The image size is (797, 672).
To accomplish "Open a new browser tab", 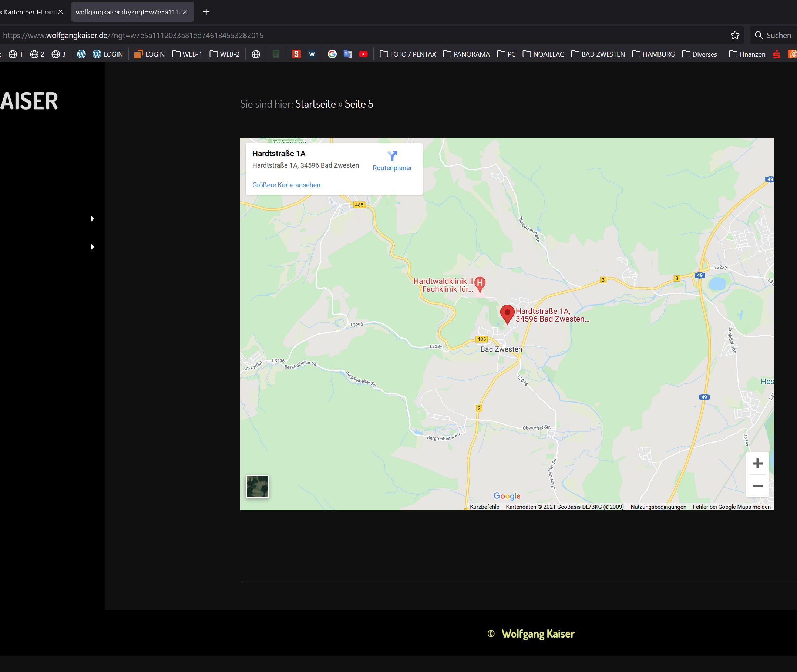I will click(206, 12).
